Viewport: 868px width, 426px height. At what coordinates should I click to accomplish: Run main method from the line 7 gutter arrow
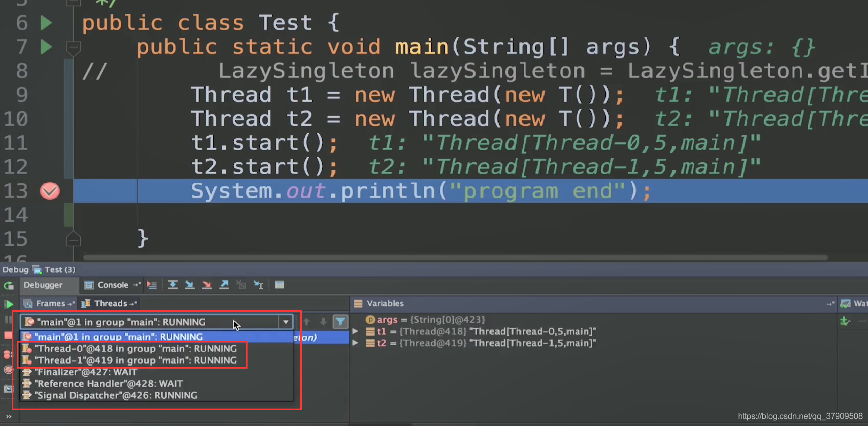[47, 47]
